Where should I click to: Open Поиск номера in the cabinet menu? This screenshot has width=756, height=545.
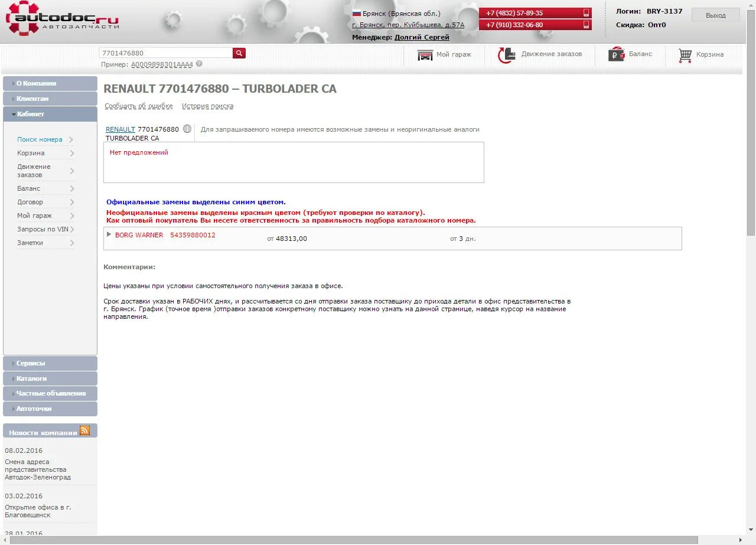pyautogui.click(x=40, y=139)
